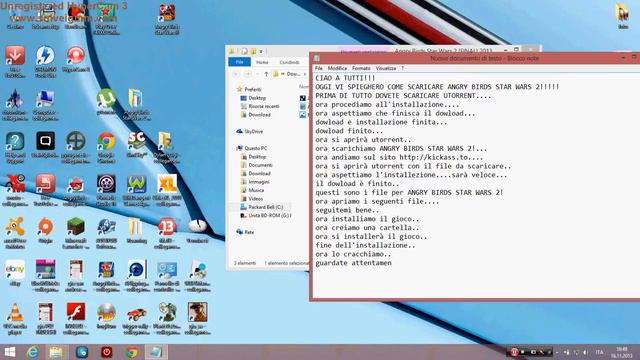The image size is (640, 360).
Task: Select Packard Bell (C:) drive
Action: point(265,207)
